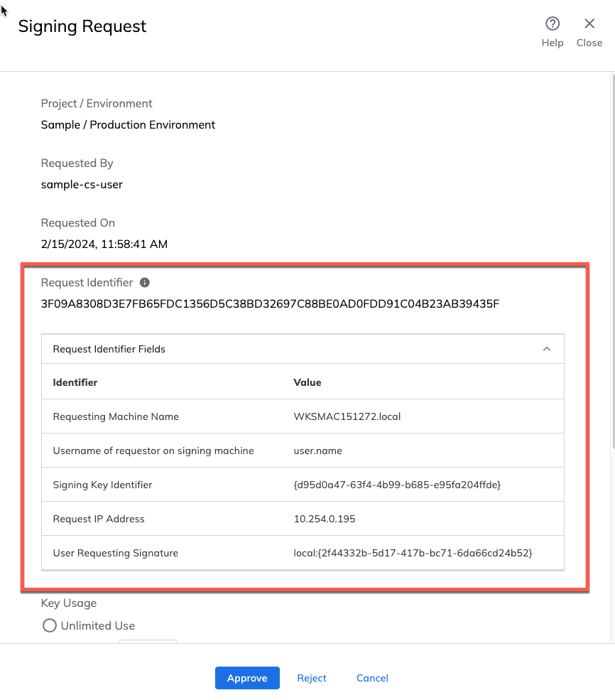The image size is (615, 700).
Task: Click the long Request Identifier hash string
Action: point(270,304)
